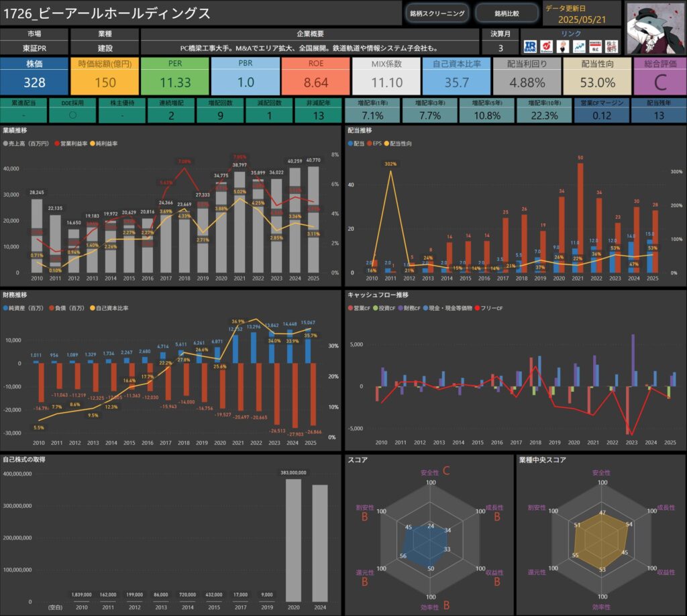Open the 銘柄比較 page

click(x=507, y=13)
